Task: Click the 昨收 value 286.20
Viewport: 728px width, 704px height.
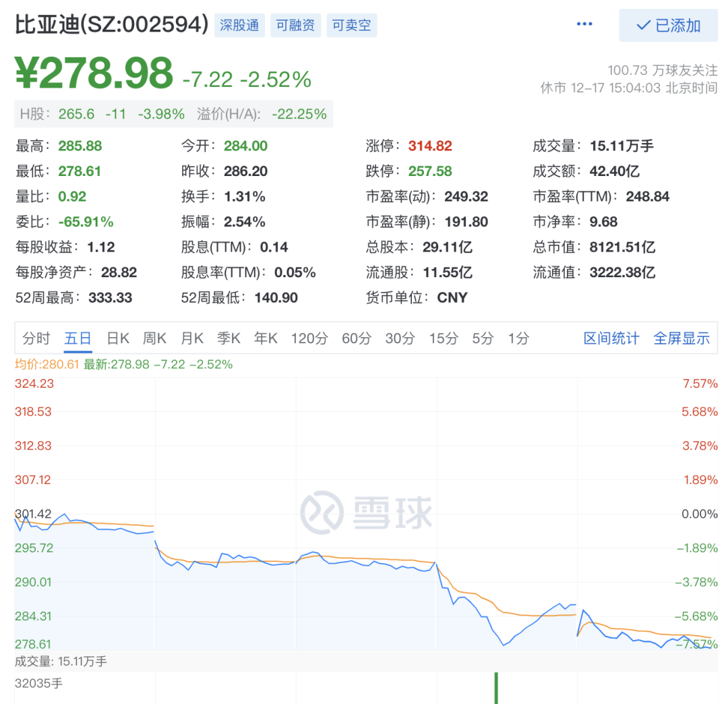Action: tap(245, 171)
